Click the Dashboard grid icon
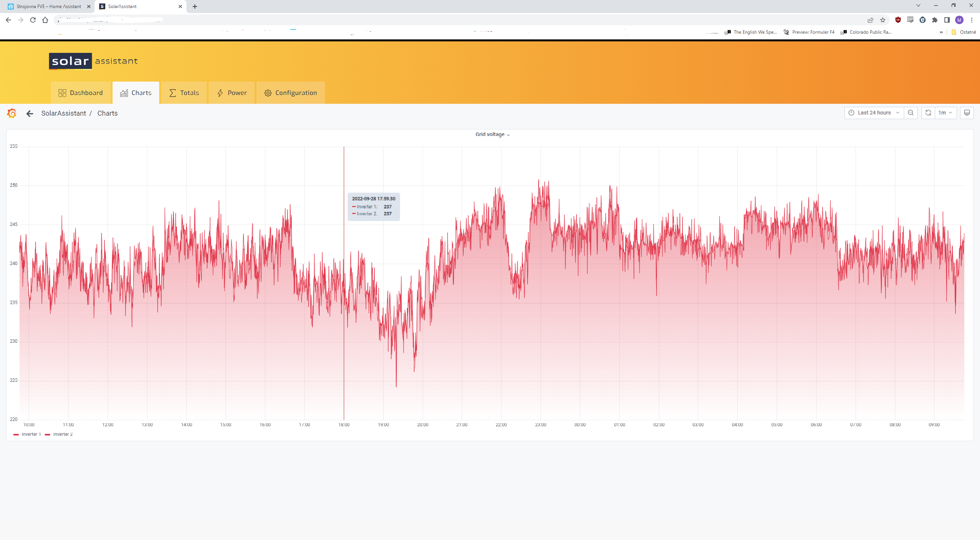Screen dimensions: 980x540 pos(62,93)
